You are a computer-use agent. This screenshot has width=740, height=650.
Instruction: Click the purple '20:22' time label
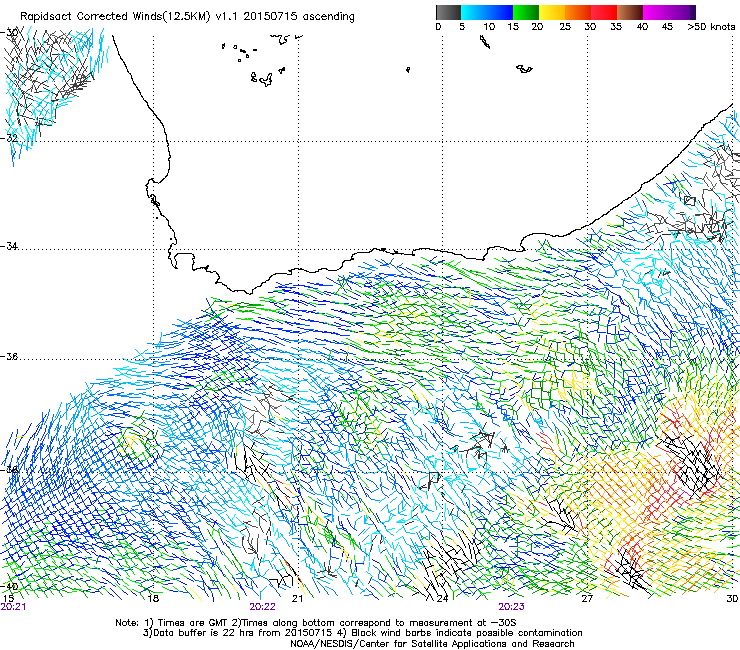[262, 607]
